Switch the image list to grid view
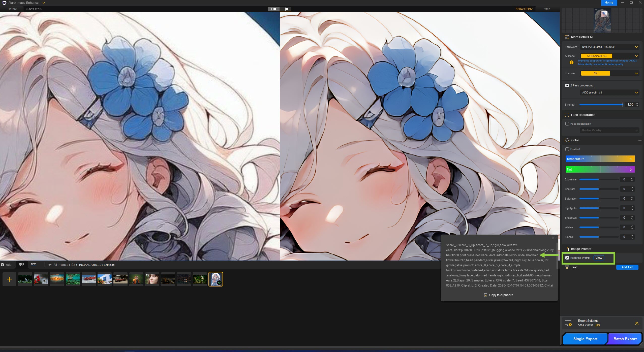The image size is (644, 352). (22, 265)
